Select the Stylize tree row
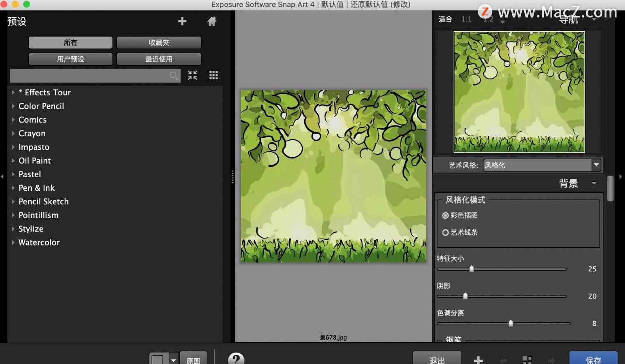The width and height of the screenshot is (625, 364). pyautogui.click(x=115, y=229)
